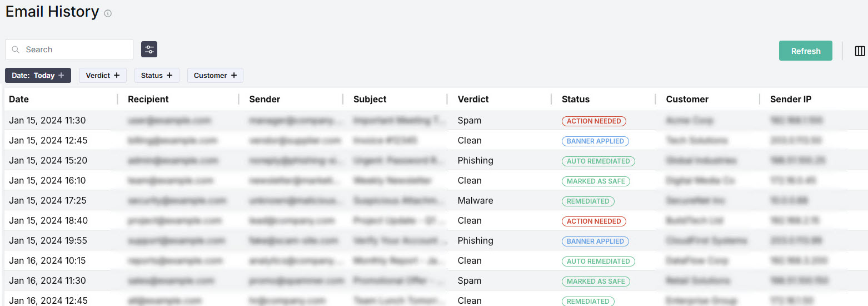Click MARKED AS SAFE badge in 16:10 row
The height and width of the screenshot is (306, 868).
(596, 181)
